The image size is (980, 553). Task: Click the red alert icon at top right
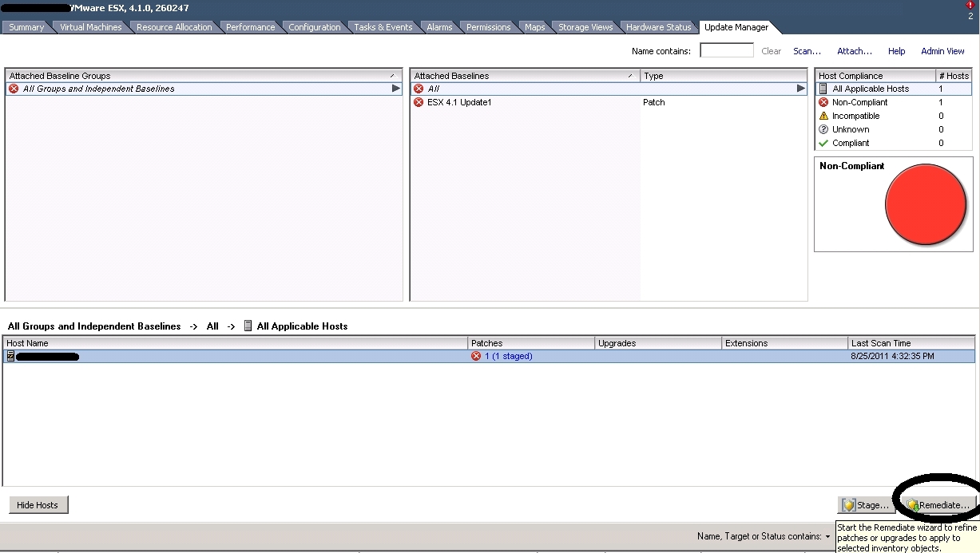[x=970, y=6]
